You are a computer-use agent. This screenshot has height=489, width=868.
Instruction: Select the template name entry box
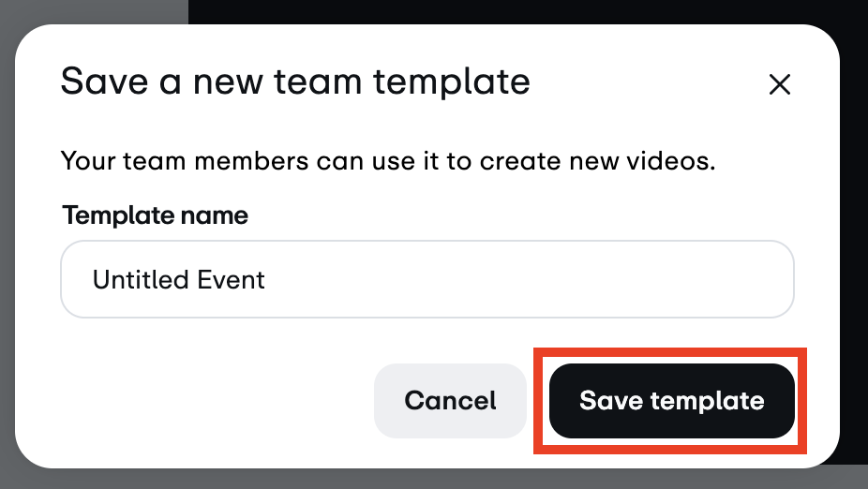pyautogui.click(x=427, y=279)
